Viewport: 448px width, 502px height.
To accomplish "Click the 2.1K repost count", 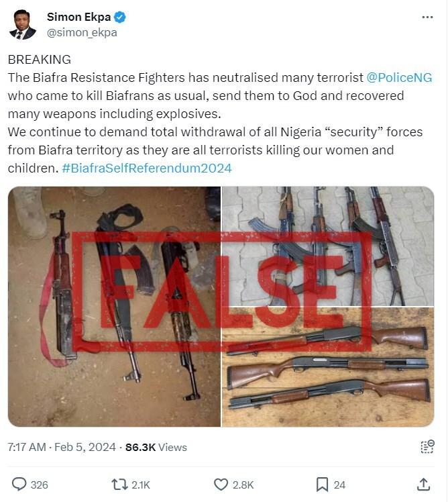I will [x=141, y=485].
